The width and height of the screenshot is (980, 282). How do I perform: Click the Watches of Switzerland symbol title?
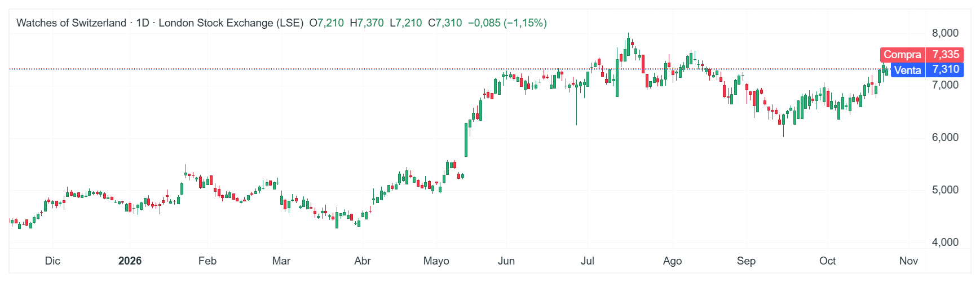click(x=71, y=23)
